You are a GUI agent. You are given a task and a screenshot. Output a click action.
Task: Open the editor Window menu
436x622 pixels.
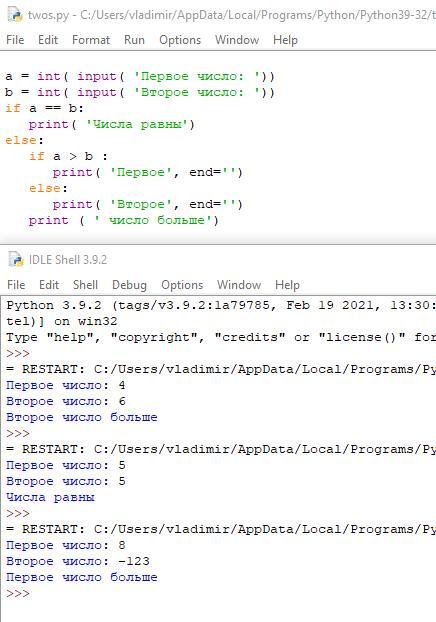click(x=237, y=40)
